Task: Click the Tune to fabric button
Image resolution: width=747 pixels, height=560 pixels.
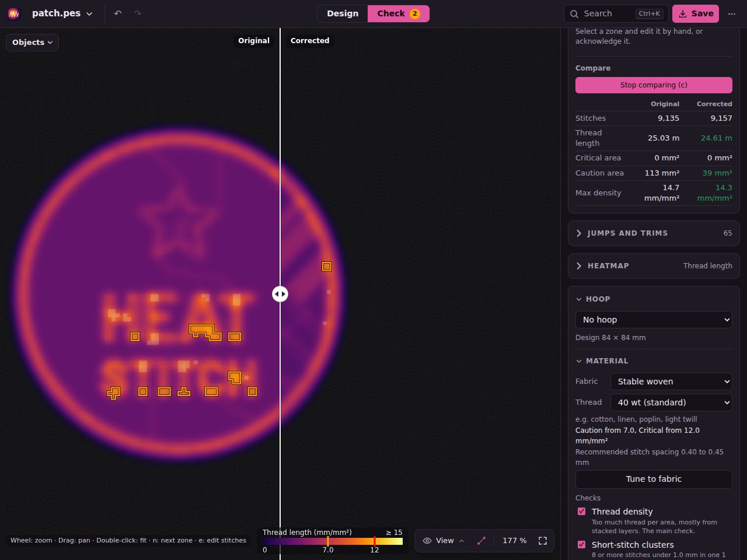Action: 654,479
